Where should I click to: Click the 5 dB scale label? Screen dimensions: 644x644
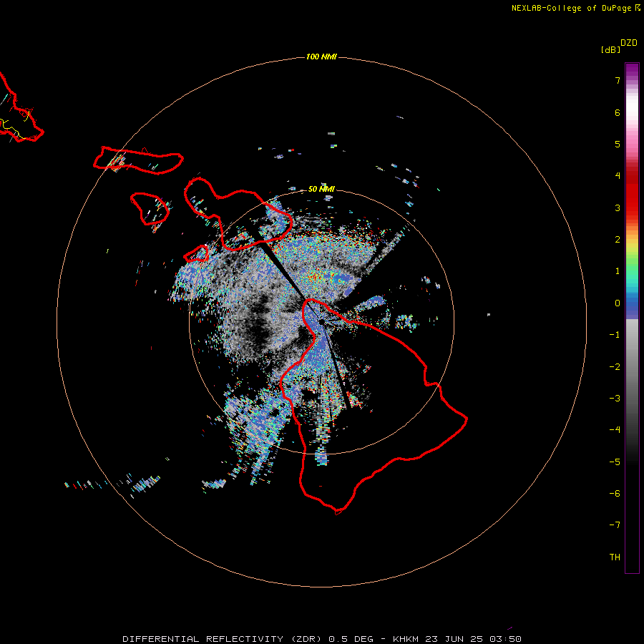coord(618,144)
